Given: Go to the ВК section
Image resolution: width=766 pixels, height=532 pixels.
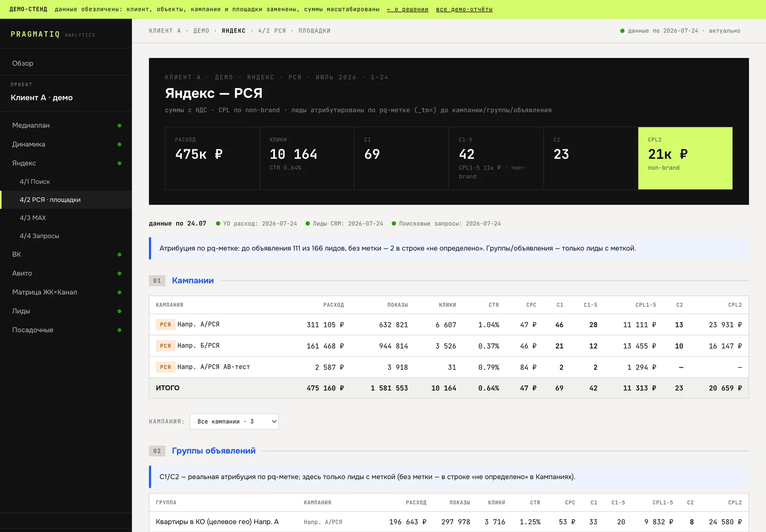Looking at the screenshot, I should point(66,254).
